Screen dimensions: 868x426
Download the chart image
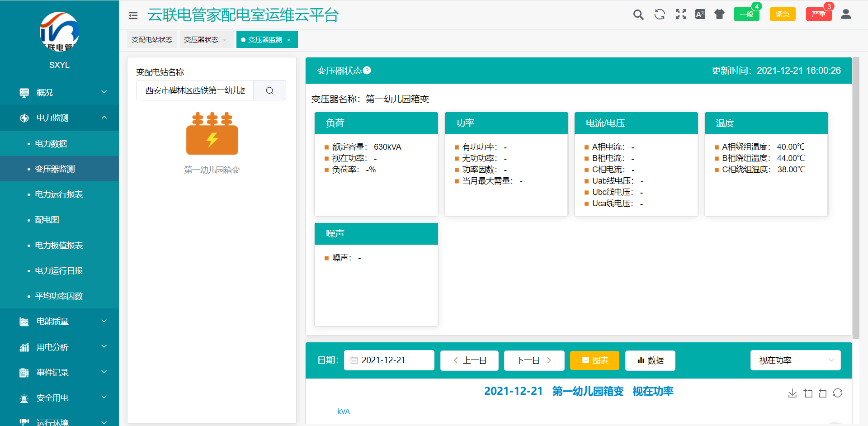tap(792, 393)
